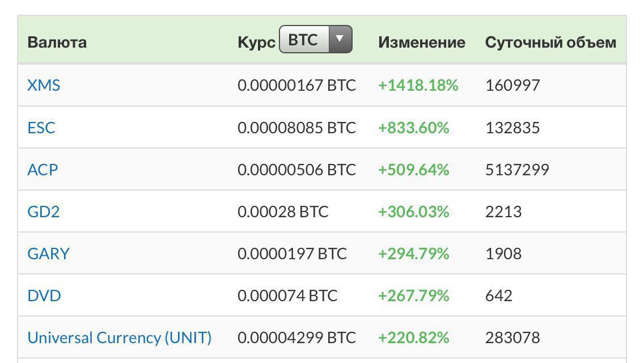
Task: Click the Курс column header label
Action: [x=256, y=43]
